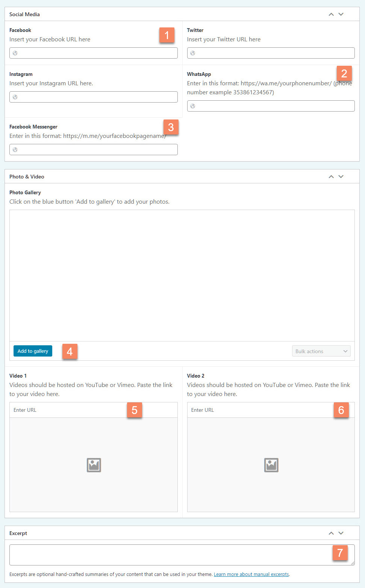
Task: Click the globe icon in the Instagram URL field
Action: pyautogui.click(x=15, y=97)
